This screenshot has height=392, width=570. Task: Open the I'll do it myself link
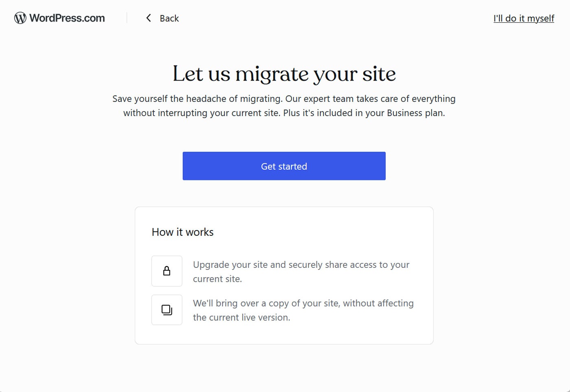524,18
